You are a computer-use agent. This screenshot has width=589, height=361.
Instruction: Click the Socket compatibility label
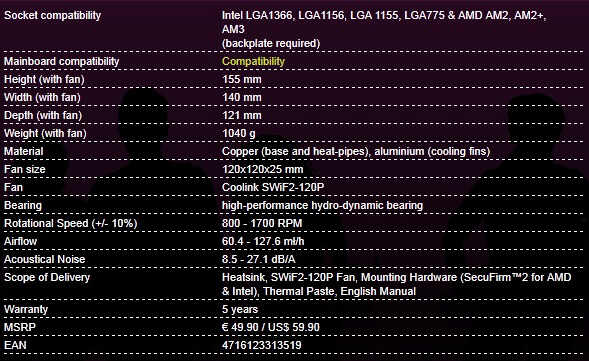pos(53,15)
